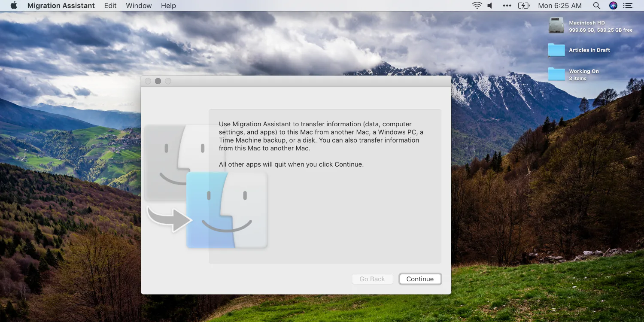
Task: Open Notification Center list icon
Action: click(x=628, y=6)
